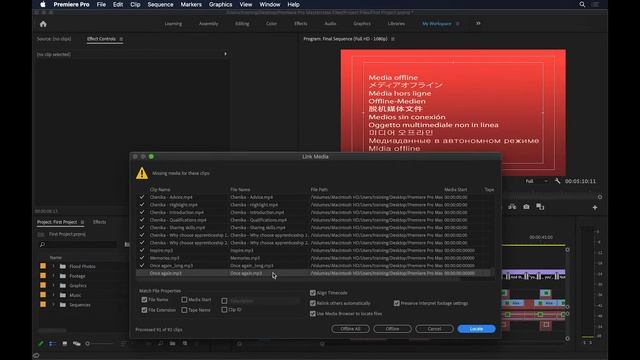640x360 pixels.
Task: Click the Music bin label color swatch
Action: click(x=43, y=295)
